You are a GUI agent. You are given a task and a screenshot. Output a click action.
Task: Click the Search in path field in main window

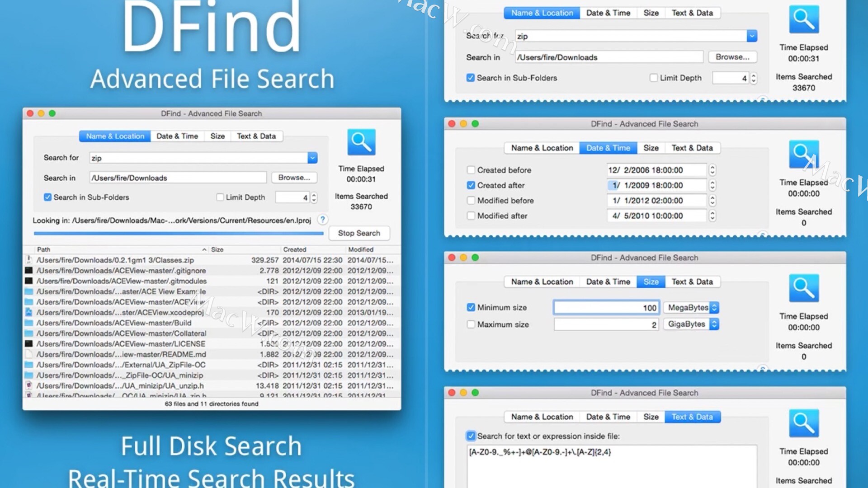tap(178, 178)
